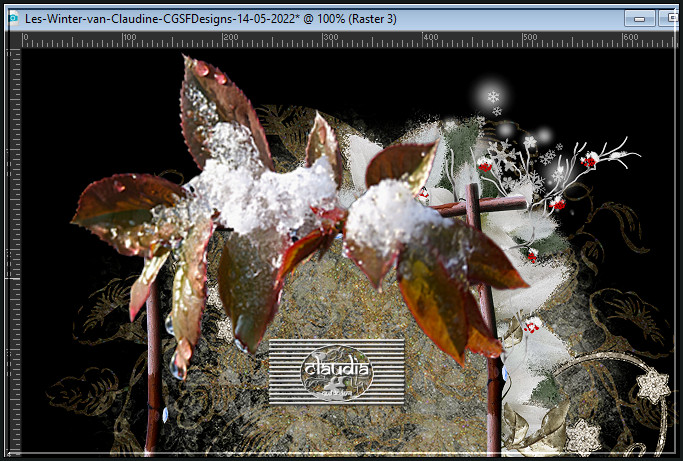Click the document icon in the title bar
The width and height of the screenshot is (683, 461).
click(x=13, y=19)
